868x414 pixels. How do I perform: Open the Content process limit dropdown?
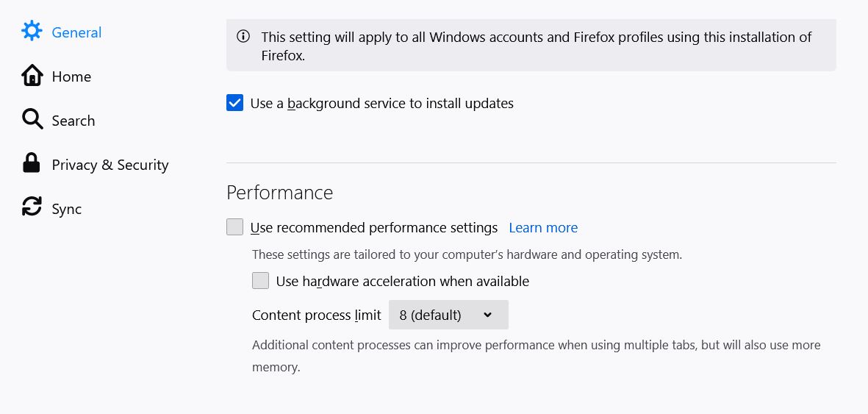click(448, 315)
